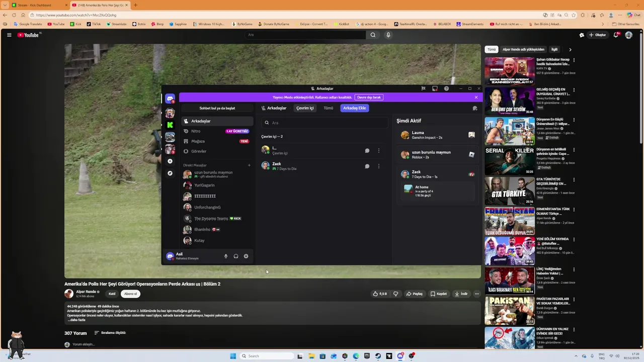Image resolution: width=644 pixels, height=362 pixels.
Task: Click 'Sohbet bul ya da başlat' search box
Action: [x=217, y=108]
